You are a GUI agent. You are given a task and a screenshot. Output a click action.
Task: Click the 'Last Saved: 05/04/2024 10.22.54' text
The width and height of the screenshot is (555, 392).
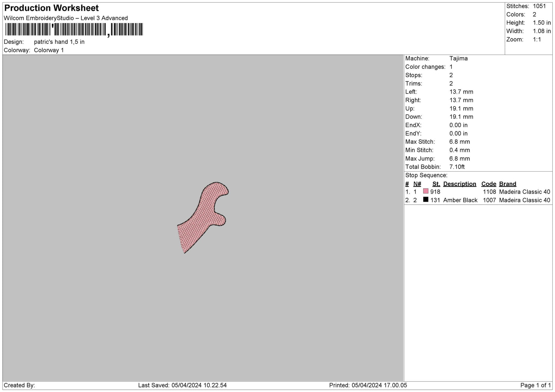point(182,385)
